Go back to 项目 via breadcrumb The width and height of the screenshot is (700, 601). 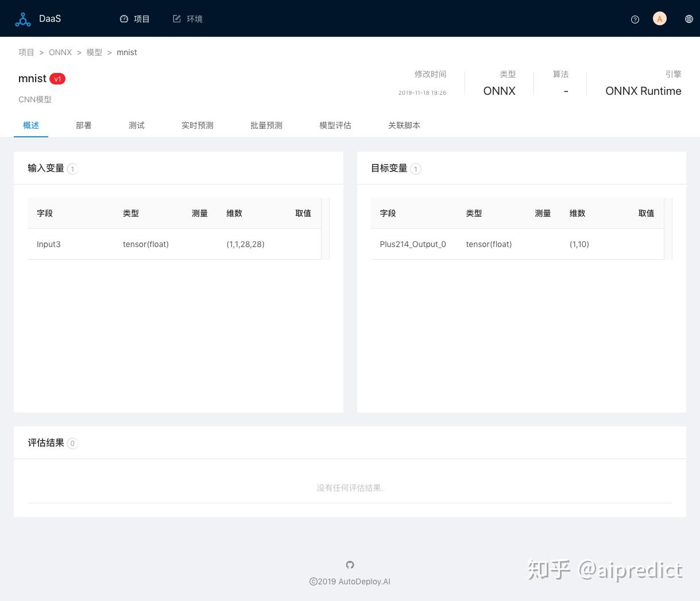point(26,52)
